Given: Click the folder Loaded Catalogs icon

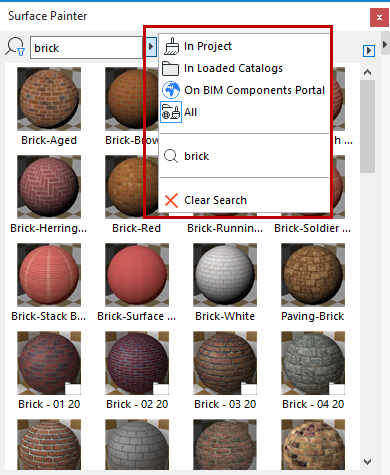Looking at the screenshot, I should coord(171,68).
